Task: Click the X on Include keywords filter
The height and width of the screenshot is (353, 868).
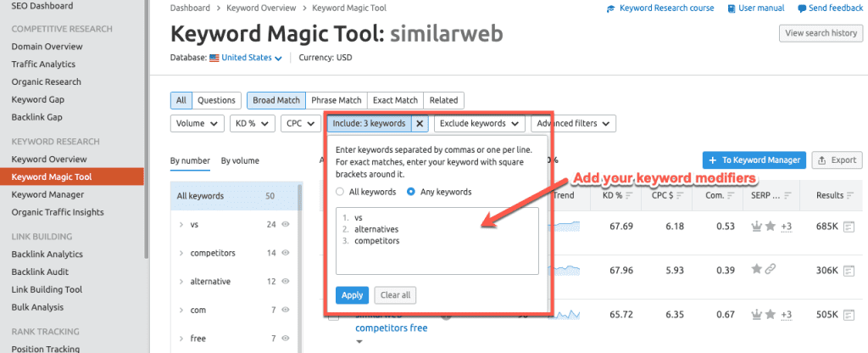Action: pyautogui.click(x=420, y=123)
